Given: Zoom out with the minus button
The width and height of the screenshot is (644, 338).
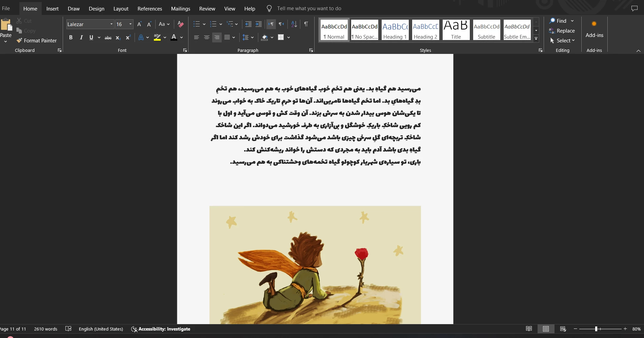Looking at the screenshot, I should pos(575,329).
